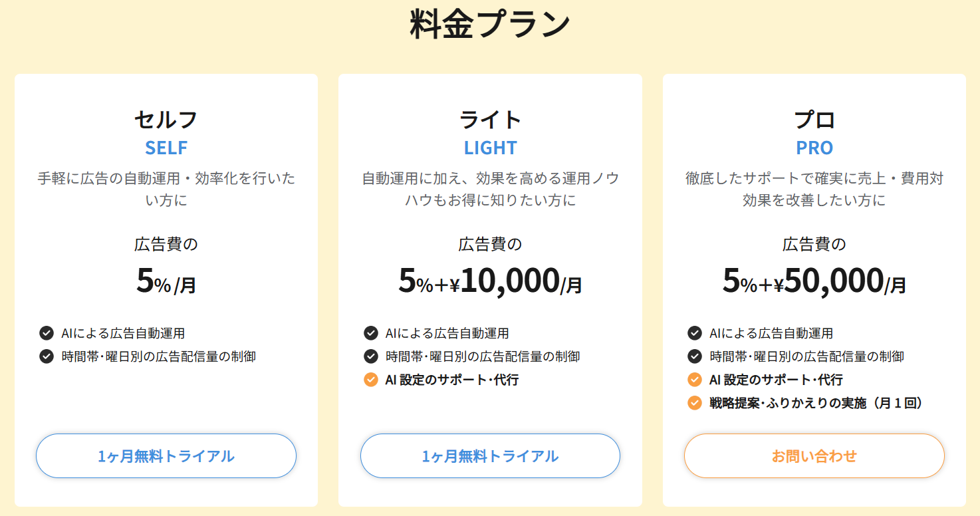
Task: Click PRO plan's 時間帯・曜日別 check icon
Action: 695,356
